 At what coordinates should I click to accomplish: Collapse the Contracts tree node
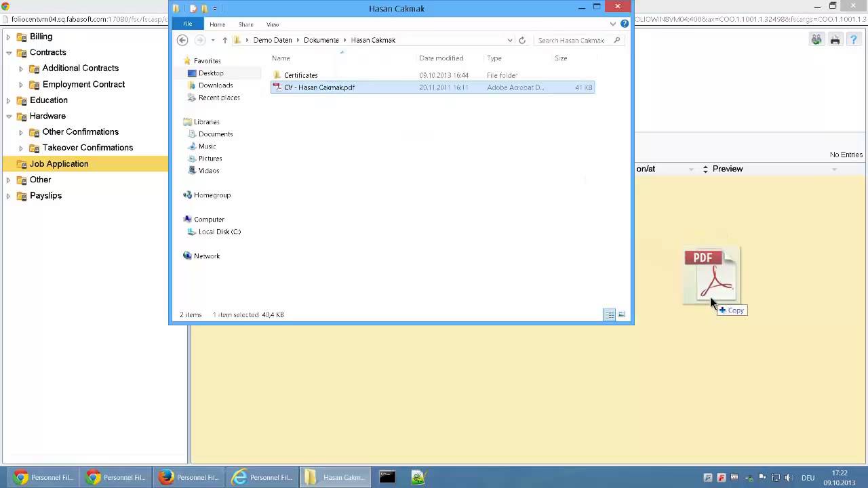pos(8,52)
